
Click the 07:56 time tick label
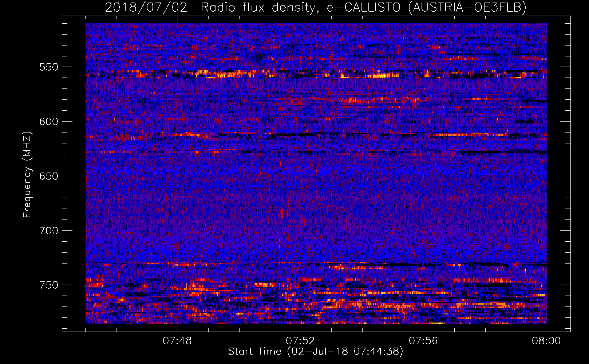pos(423,341)
